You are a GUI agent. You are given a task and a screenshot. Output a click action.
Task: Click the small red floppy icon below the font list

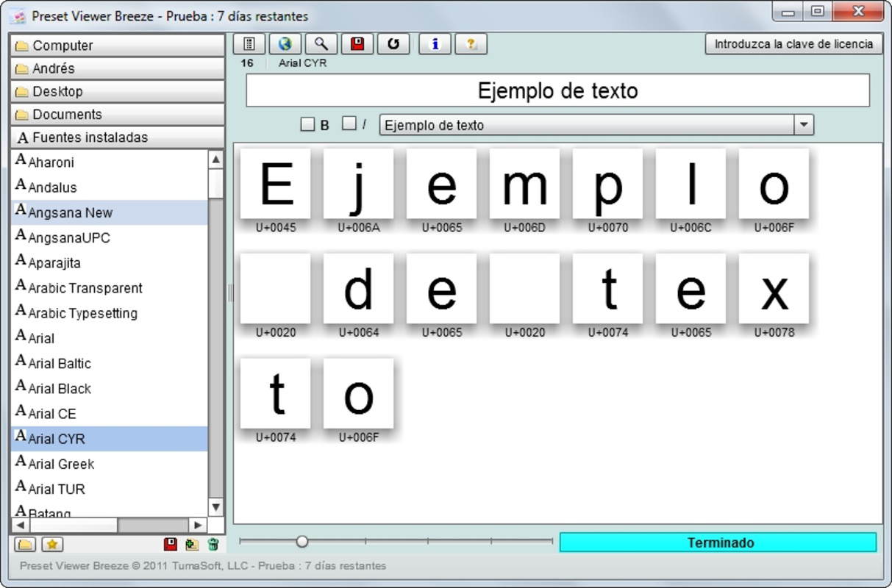(171, 545)
